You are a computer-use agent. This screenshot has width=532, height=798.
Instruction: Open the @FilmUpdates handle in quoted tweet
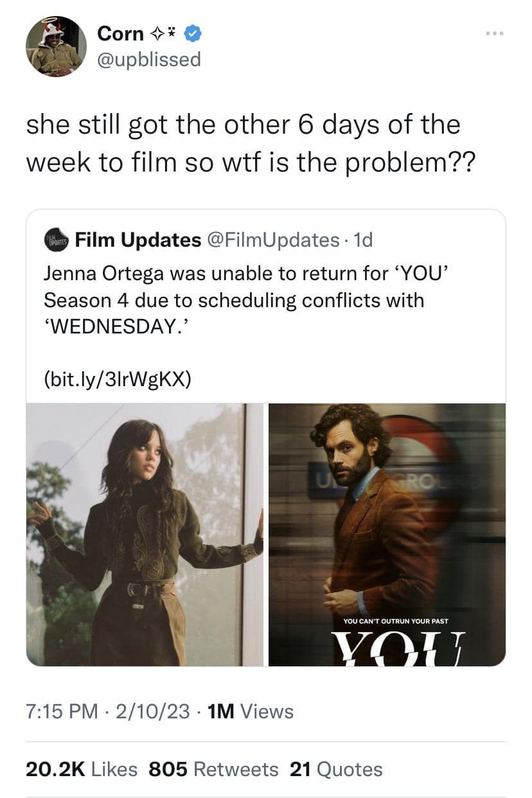point(272,240)
